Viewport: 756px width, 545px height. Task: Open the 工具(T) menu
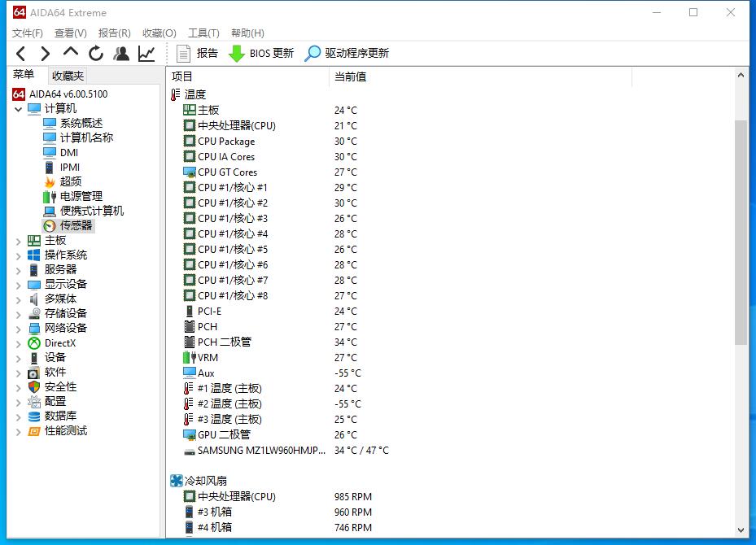pos(203,33)
